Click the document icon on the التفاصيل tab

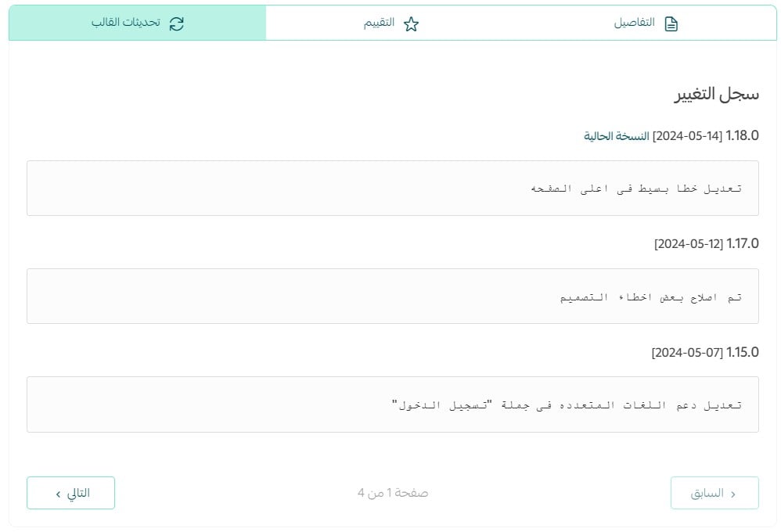click(x=671, y=23)
